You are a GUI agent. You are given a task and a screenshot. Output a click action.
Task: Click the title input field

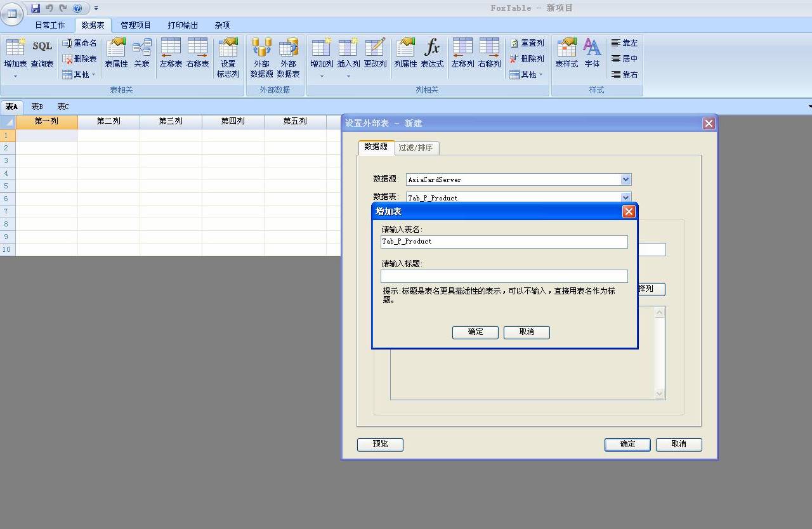(504, 276)
